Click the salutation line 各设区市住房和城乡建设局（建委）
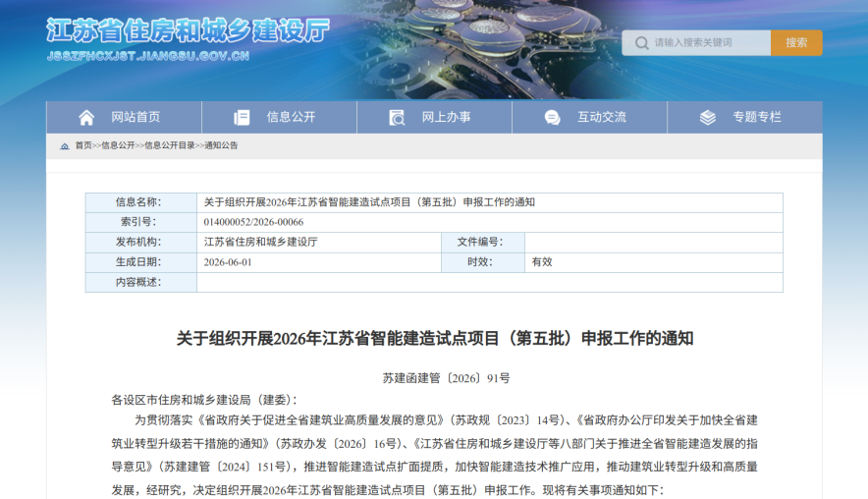 click(204, 400)
